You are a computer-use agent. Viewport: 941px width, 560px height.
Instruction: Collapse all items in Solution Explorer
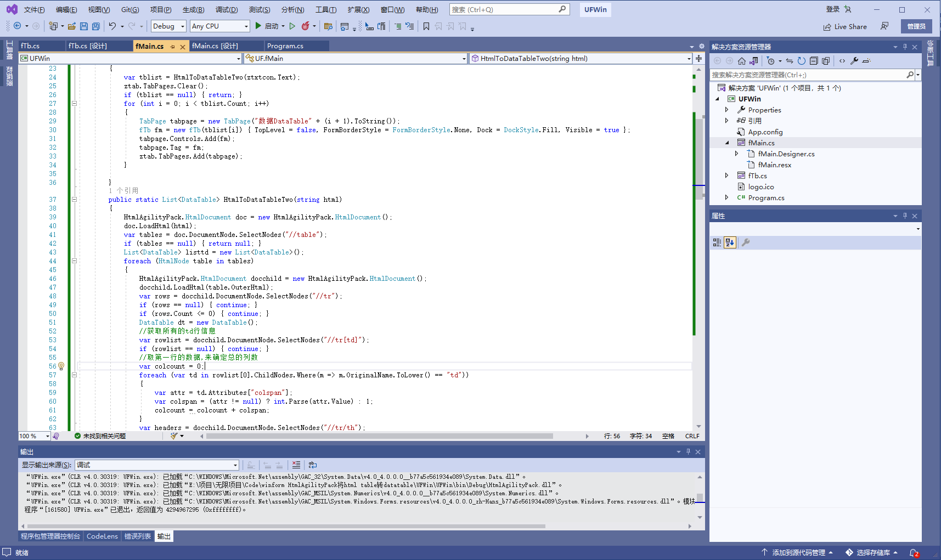814,61
